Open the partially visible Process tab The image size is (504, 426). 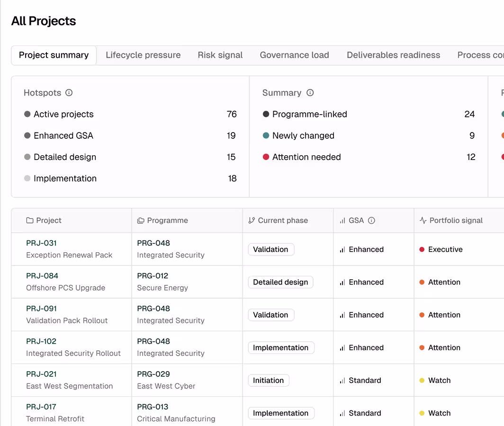tap(480, 55)
